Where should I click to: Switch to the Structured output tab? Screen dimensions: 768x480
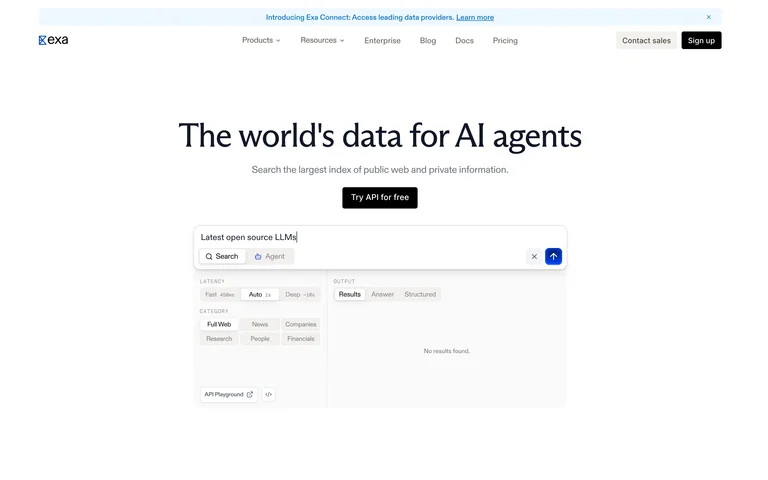click(420, 294)
